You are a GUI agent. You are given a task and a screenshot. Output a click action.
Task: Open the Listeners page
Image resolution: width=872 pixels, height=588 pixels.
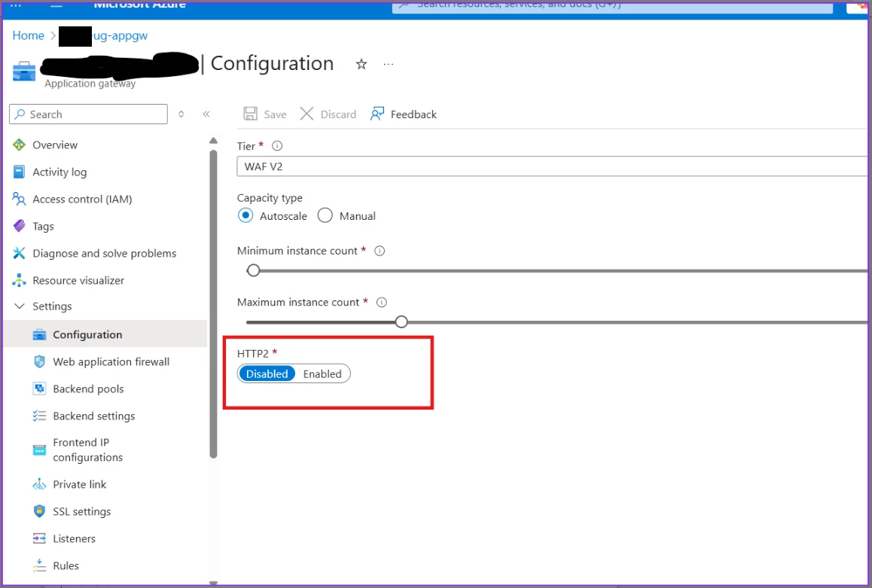(x=74, y=538)
